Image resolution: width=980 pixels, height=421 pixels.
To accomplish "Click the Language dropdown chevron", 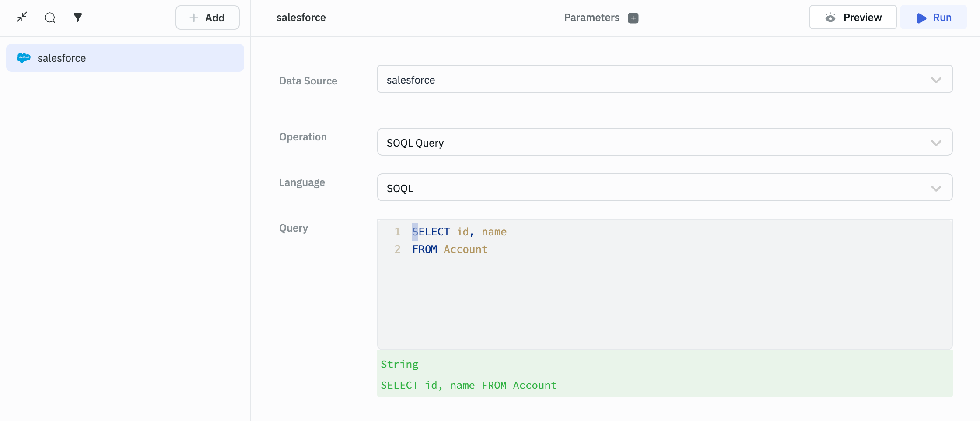I will [x=936, y=189].
